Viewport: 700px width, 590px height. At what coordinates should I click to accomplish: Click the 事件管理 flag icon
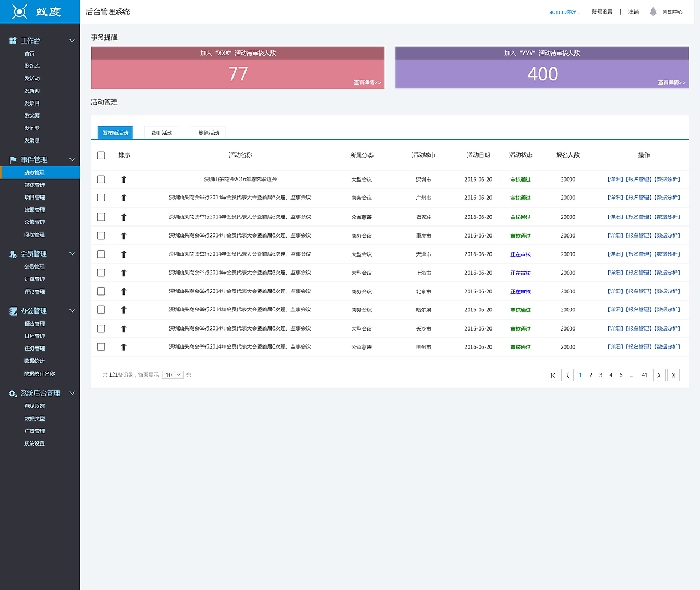[13, 160]
